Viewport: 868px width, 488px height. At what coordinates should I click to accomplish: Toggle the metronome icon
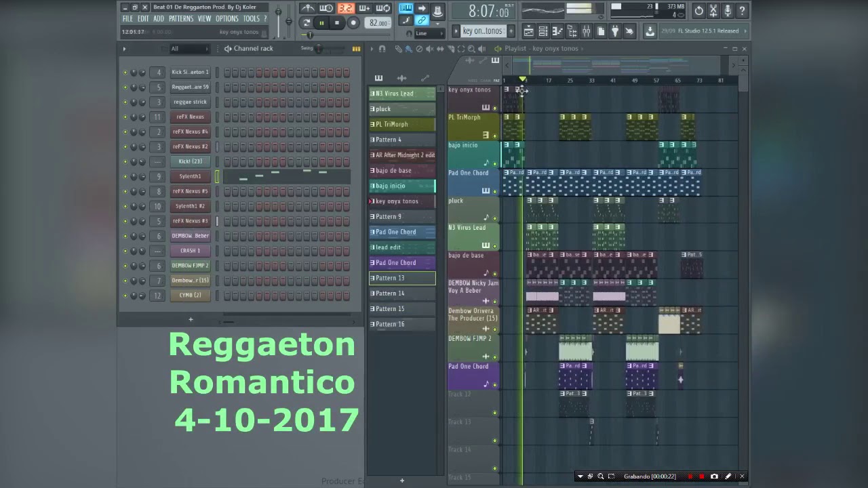pos(307,8)
